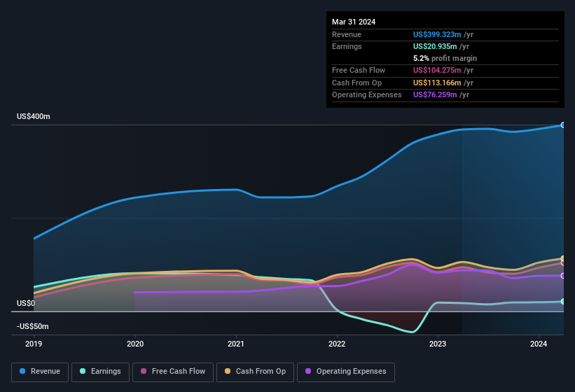The height and width of the screenshot is (392, 575).
Task: Click the US$399.323m revenue value
Action: pyautogui.click(x=437, y=34)
